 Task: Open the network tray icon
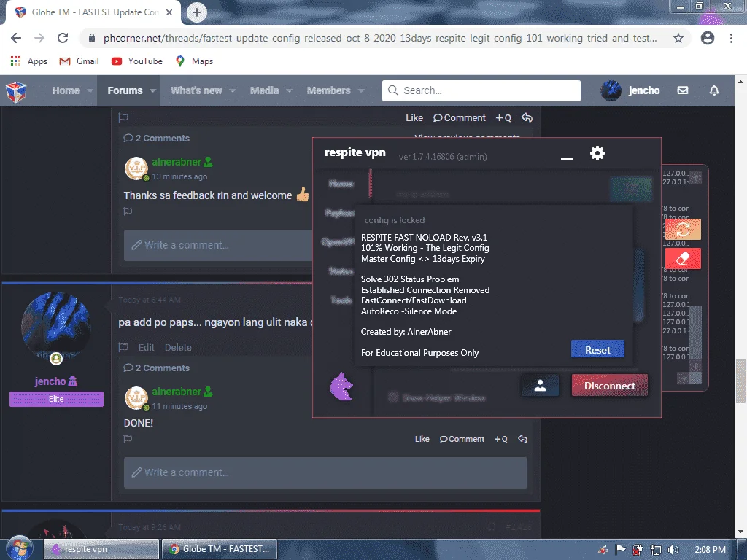[x=656, y=550]
